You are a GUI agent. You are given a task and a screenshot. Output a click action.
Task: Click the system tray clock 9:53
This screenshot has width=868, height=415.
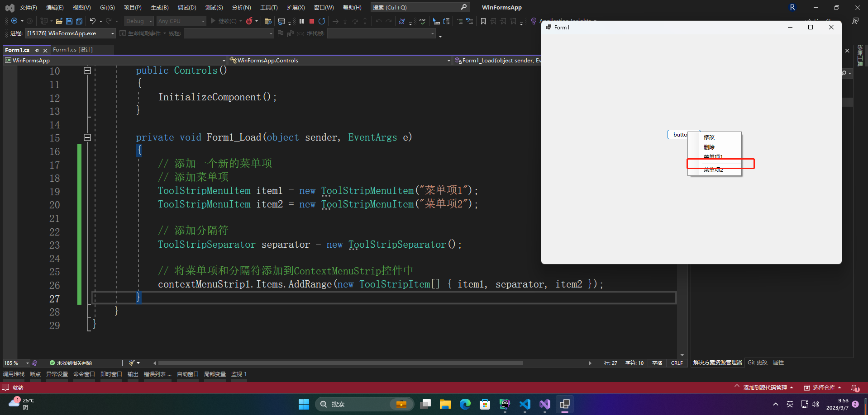point(837,404)
